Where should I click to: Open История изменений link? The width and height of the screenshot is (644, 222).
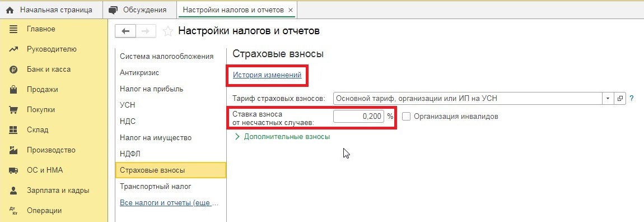pos(267,75)
